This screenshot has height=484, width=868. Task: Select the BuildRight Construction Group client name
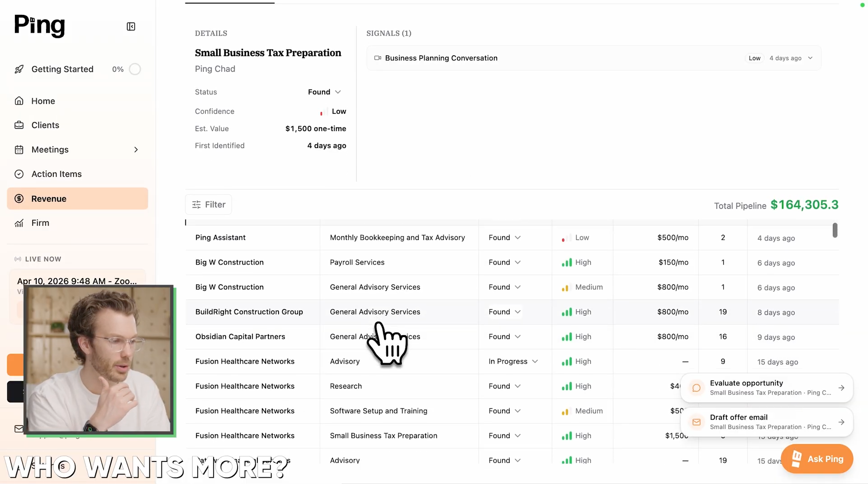pyautogui.click(x=249, y=312)
